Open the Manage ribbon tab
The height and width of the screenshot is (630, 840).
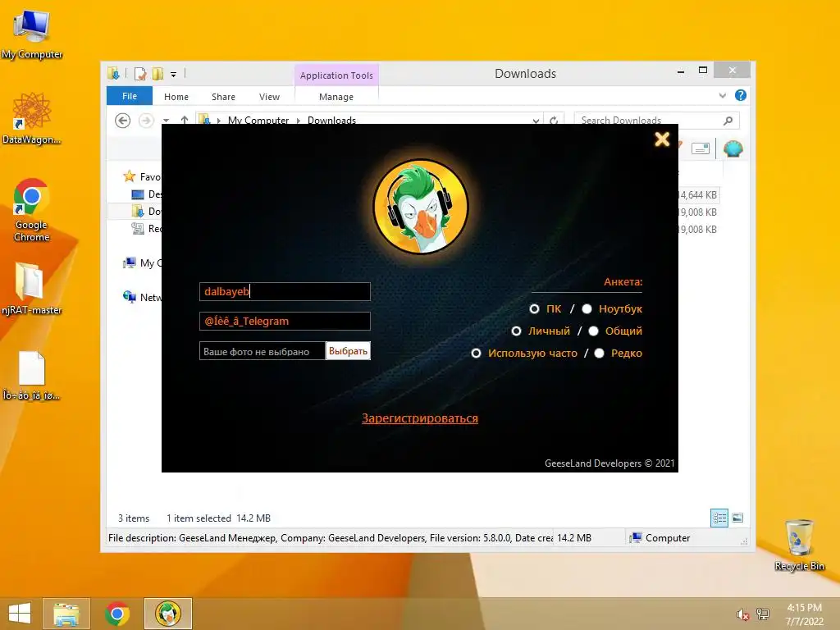click(336, 97)
